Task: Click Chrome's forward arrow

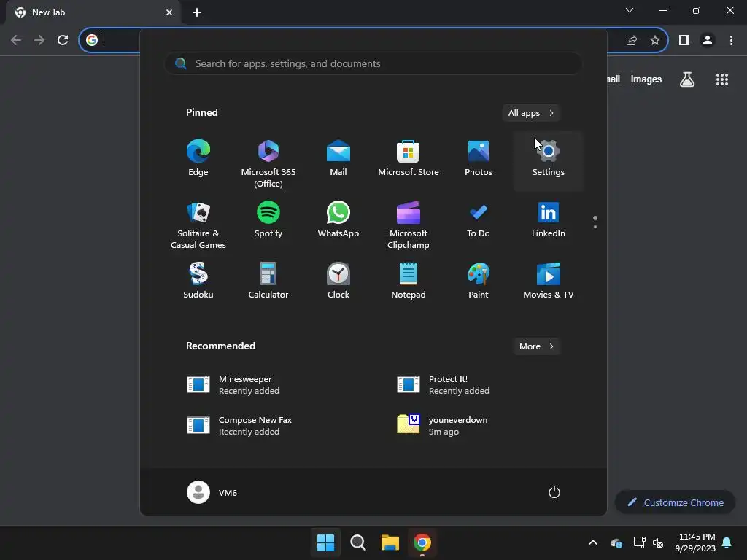Action: click(x=39, y=40)
